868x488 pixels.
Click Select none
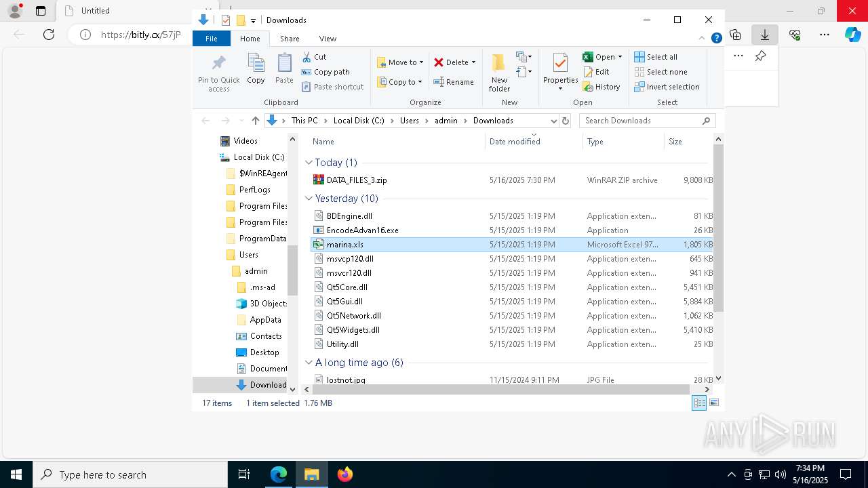[x=660, y=72]
